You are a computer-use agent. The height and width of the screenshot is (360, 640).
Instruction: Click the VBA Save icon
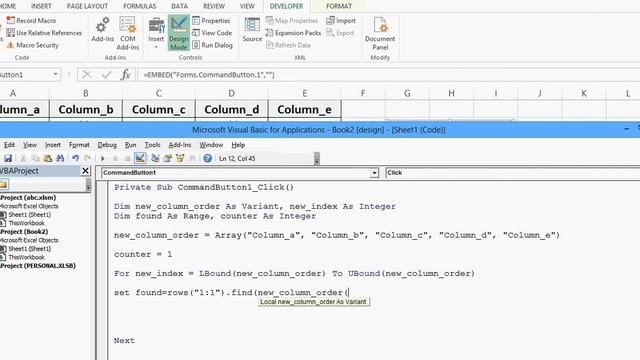pos(8,158)
